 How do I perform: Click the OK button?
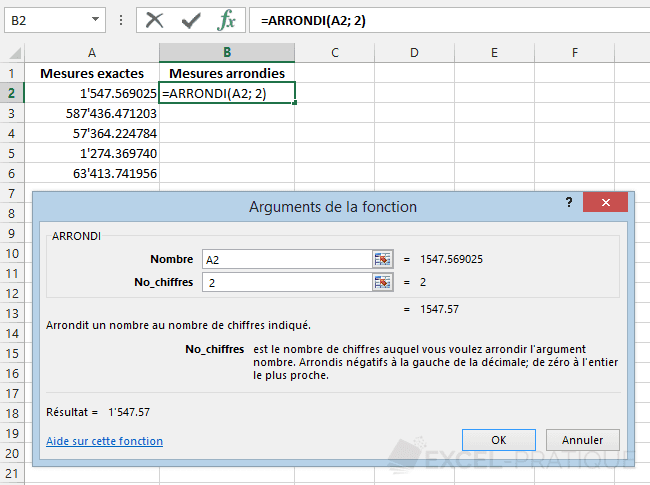pyautogui.click(x=498, y=440)
